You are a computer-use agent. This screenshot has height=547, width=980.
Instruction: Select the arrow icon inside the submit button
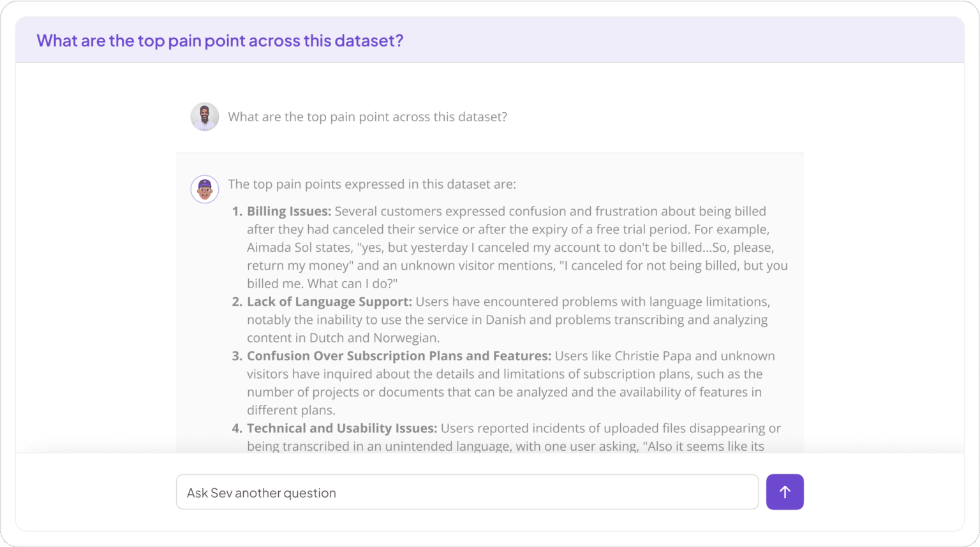tap(785, 492)
